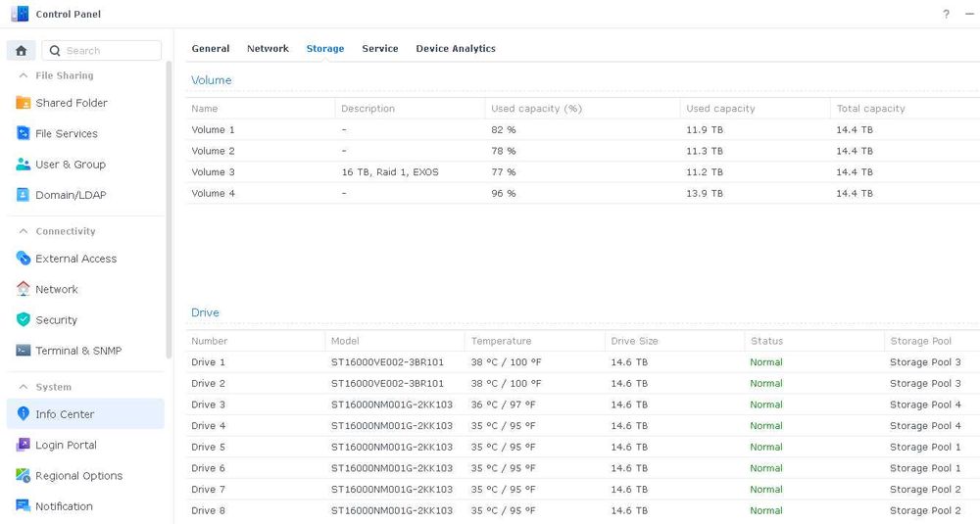Open External Access settings
Viewport: 980px width, 524px height.
(x=75, y=259)
